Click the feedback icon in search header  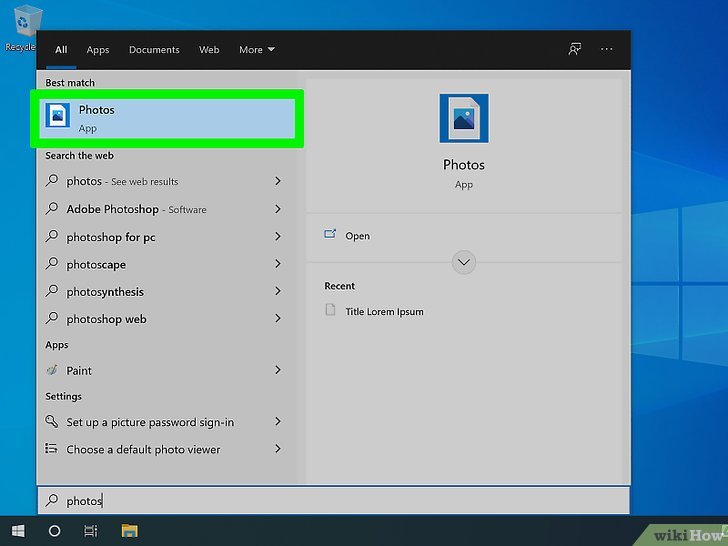pos(574,49)
